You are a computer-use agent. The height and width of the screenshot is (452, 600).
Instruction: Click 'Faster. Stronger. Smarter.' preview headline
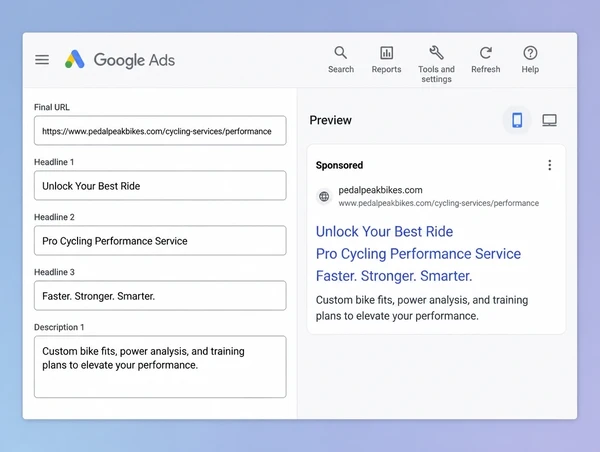point(394,276)
